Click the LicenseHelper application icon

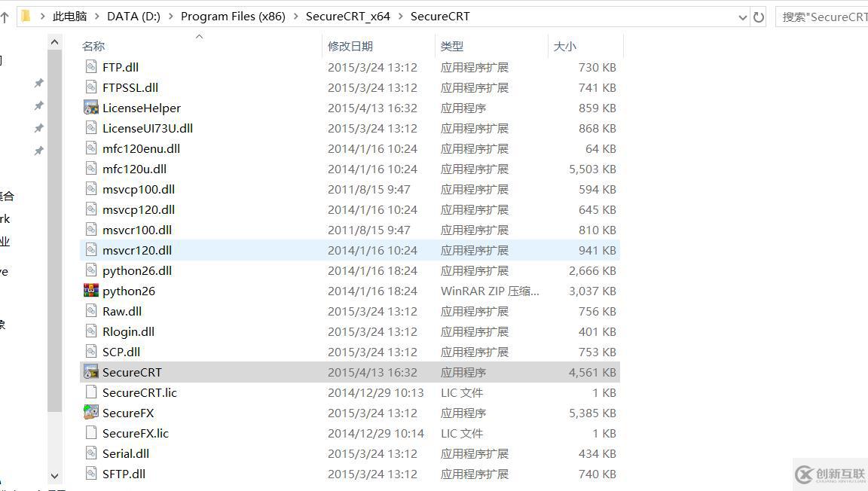91,108
